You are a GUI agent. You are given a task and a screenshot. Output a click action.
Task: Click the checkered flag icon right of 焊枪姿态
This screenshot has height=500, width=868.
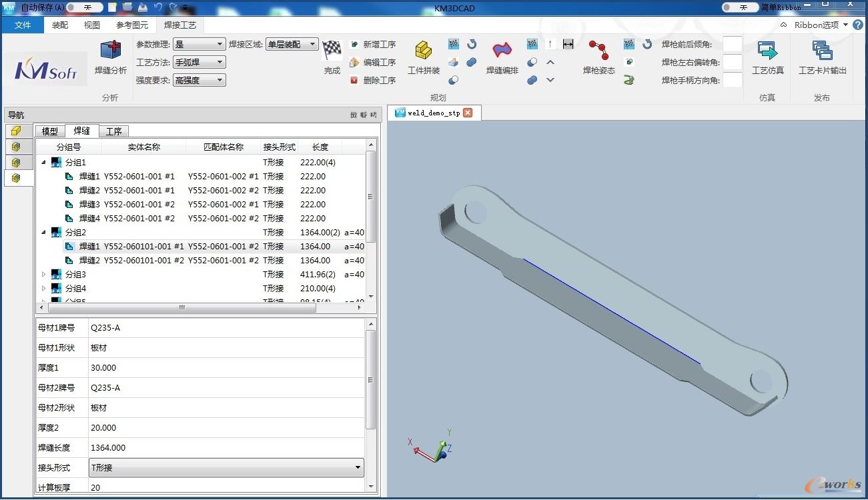(629, 44)
